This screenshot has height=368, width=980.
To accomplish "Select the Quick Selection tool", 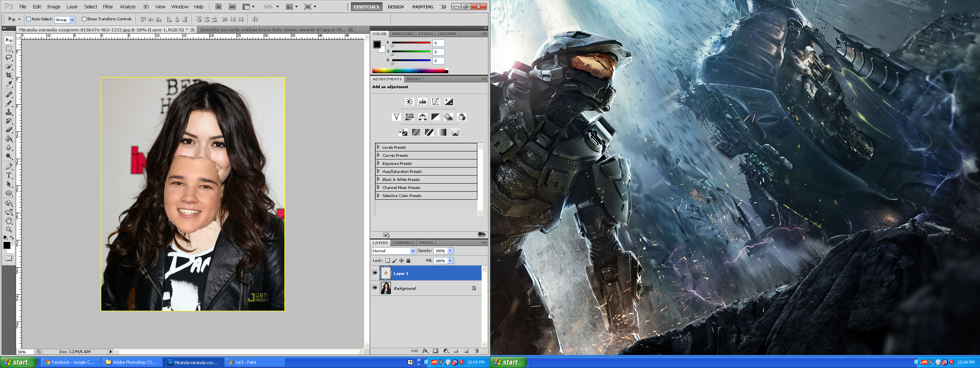I will (9, 66).
